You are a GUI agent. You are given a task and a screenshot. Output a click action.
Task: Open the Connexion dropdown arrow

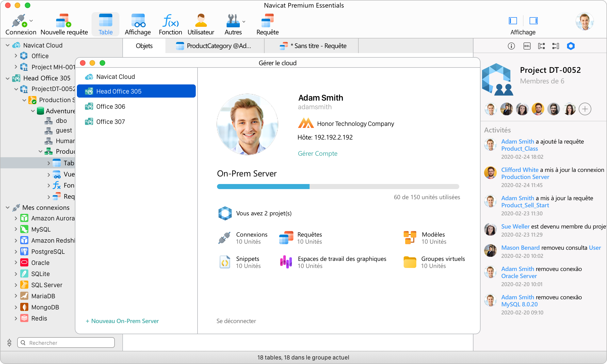[31, 21]
